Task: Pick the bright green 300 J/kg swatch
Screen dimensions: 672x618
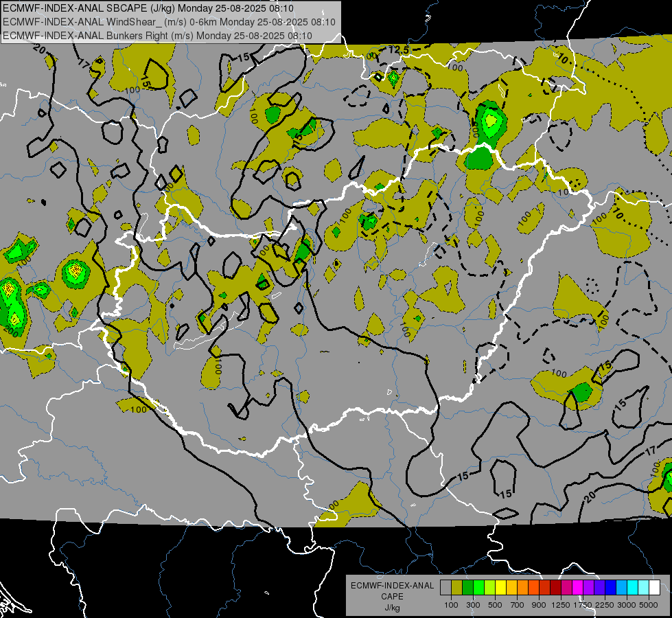Action: click(x=478, y=587)
